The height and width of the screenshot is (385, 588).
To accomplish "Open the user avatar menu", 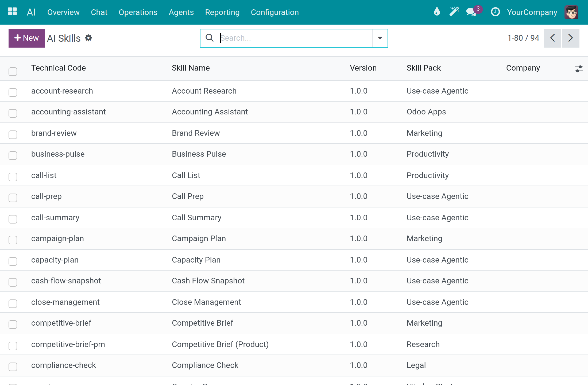I will (x=571, y=12).
